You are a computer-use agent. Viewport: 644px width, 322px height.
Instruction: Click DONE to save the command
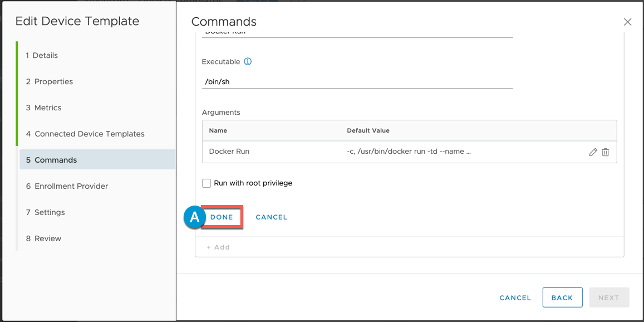tap(222, 217)
